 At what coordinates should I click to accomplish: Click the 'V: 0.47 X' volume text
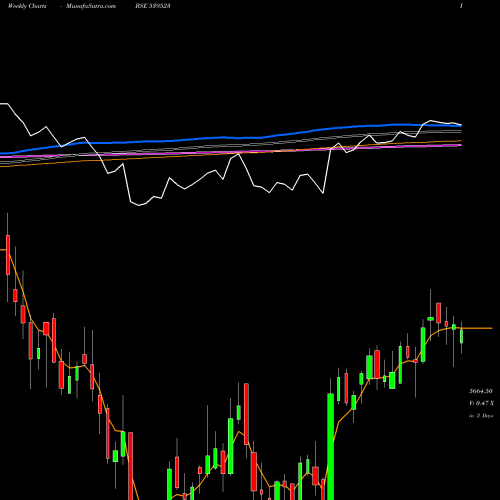click(481, 403)
